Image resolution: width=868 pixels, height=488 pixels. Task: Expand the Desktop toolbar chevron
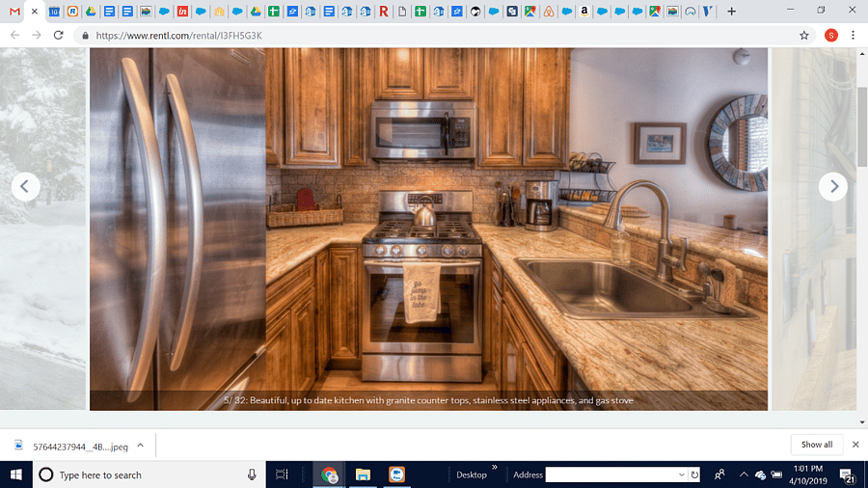[495, 468]
